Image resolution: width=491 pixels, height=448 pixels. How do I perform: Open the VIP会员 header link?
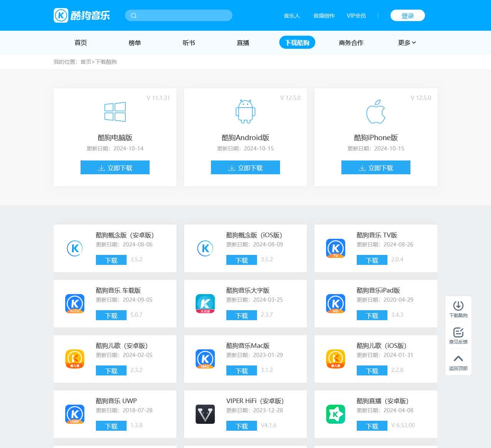pyautogui.click(x=356, y=16)
